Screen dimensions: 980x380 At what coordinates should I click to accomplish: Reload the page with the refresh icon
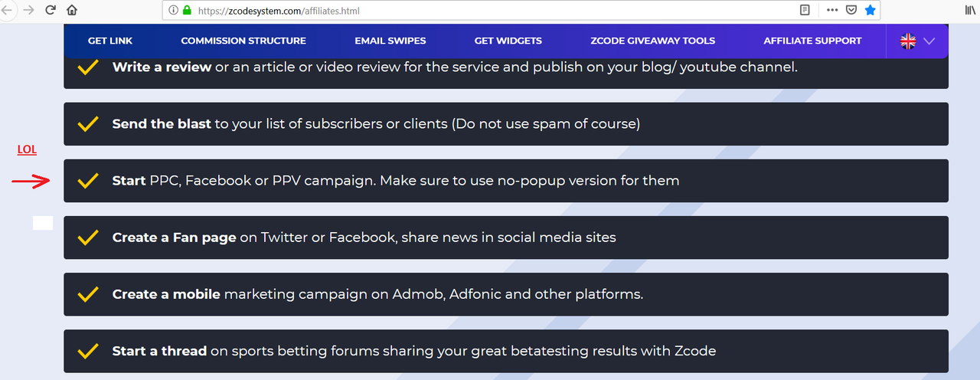click(x=51, y=11)
